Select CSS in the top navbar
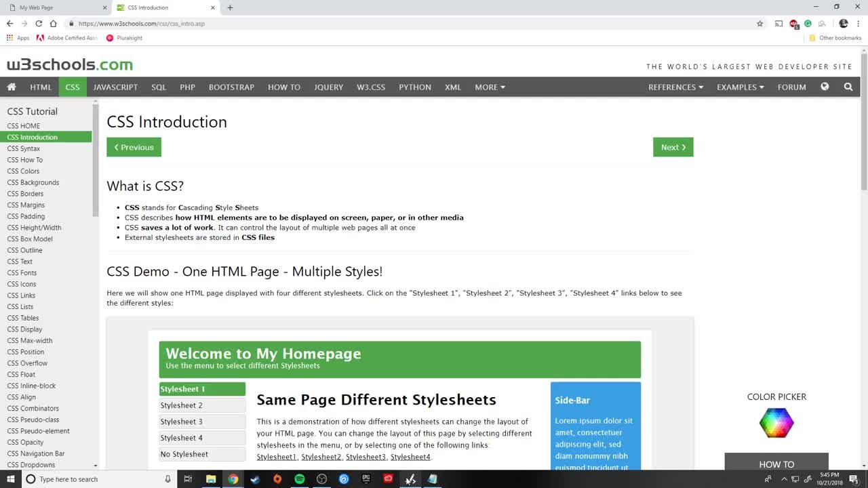The width and height of the screenshot is (868, 488). (x=73, y=87)
